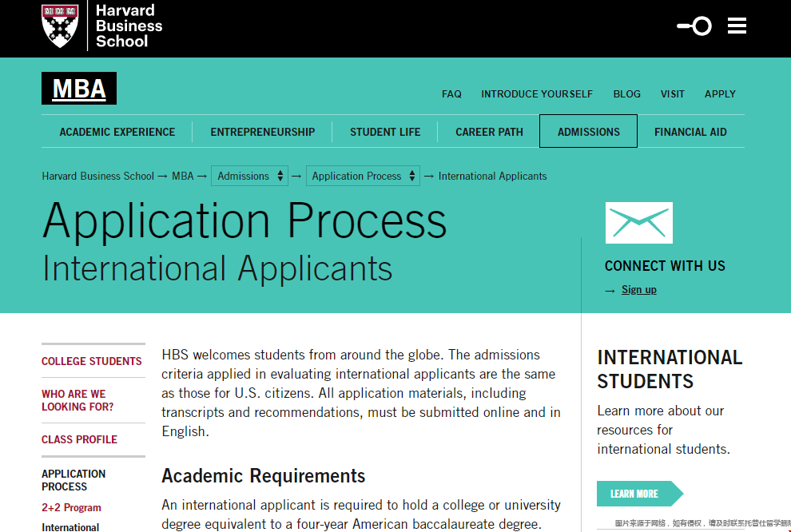
Task: Open the Financial Aid tab
Action: 690,132
